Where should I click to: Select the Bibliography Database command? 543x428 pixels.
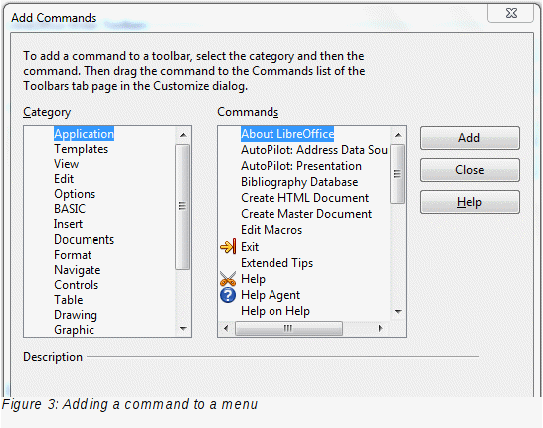click(x=300, y=182)
